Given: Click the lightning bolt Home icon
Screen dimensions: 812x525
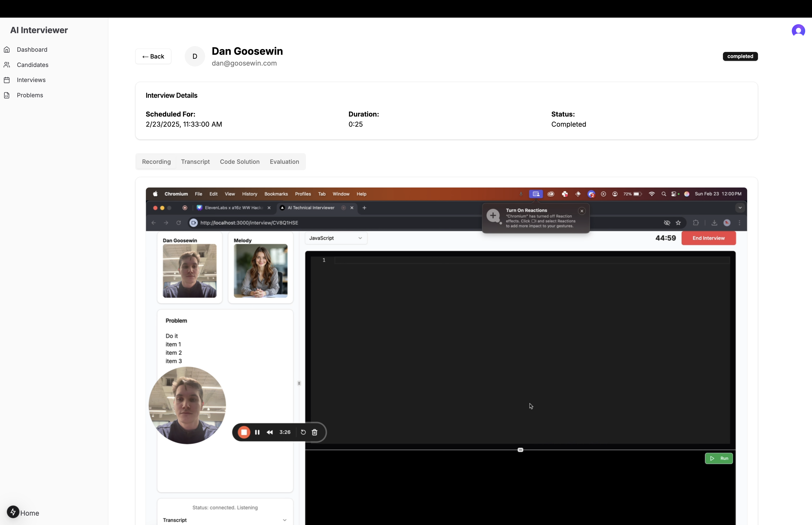Looking at the screenshot, I should (x=13, y=512).
